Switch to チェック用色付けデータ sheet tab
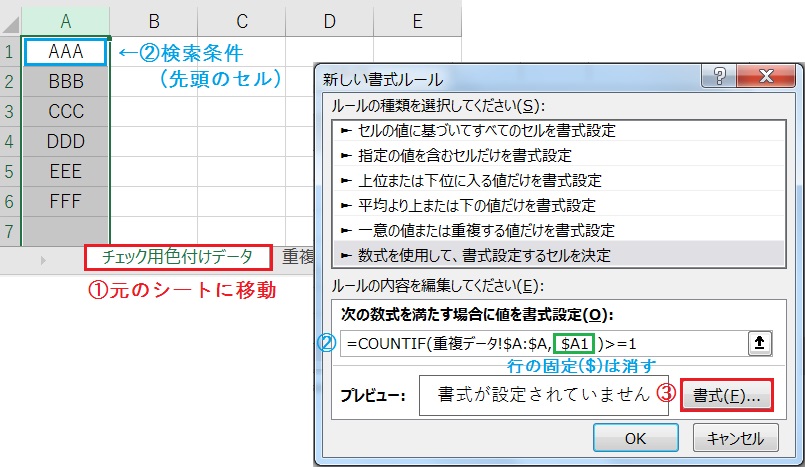Viewport: 805px width, 467px height. tap(177, 258)
